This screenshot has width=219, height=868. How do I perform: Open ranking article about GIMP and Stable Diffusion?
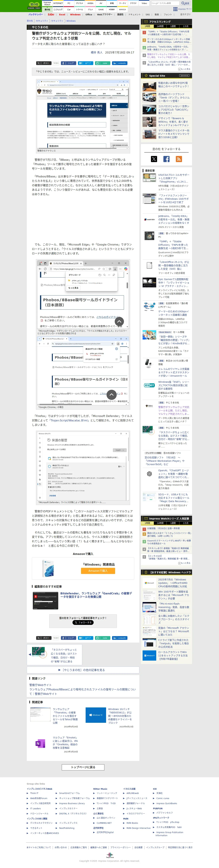pyautogui.click(x=168, y=33)
